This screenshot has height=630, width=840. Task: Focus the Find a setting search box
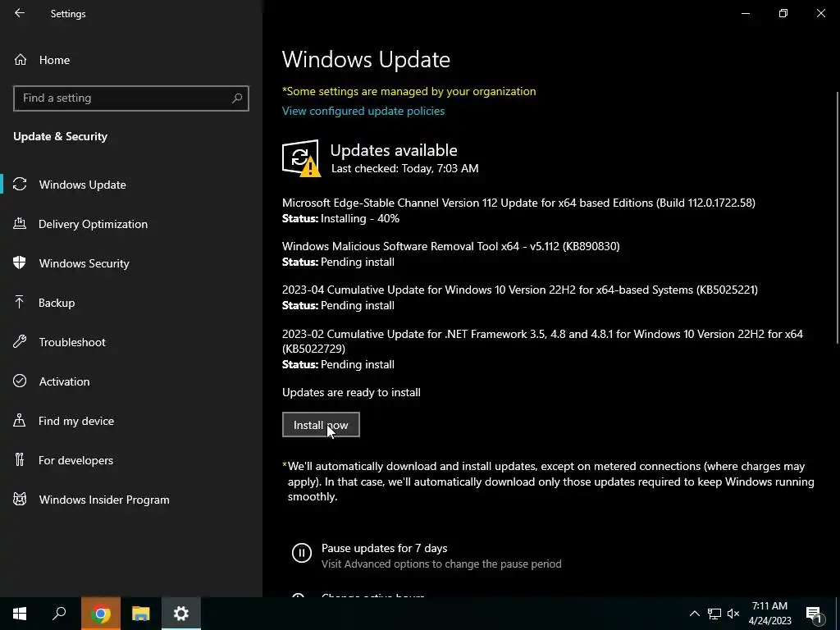(130, 98)
